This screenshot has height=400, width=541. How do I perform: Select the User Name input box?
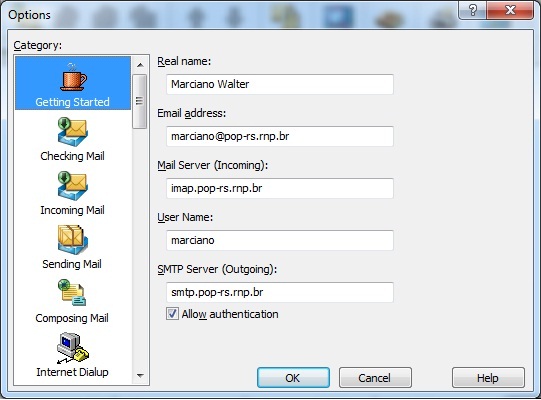coord(280,241)
